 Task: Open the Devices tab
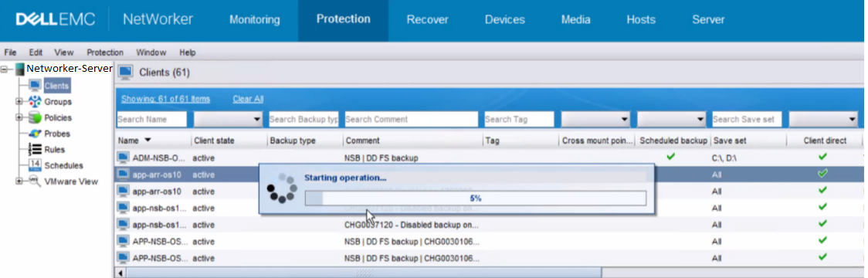pos(505,19)
